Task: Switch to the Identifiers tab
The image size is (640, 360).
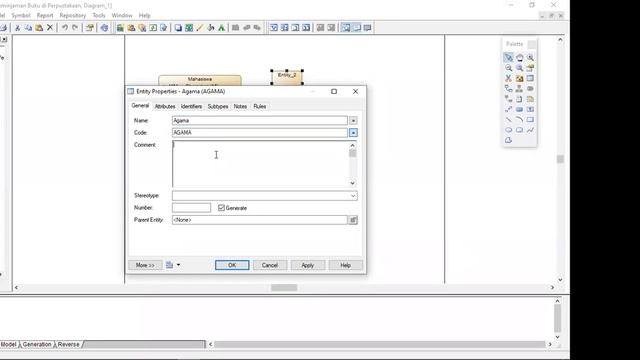Action: (x=191, y=106)
